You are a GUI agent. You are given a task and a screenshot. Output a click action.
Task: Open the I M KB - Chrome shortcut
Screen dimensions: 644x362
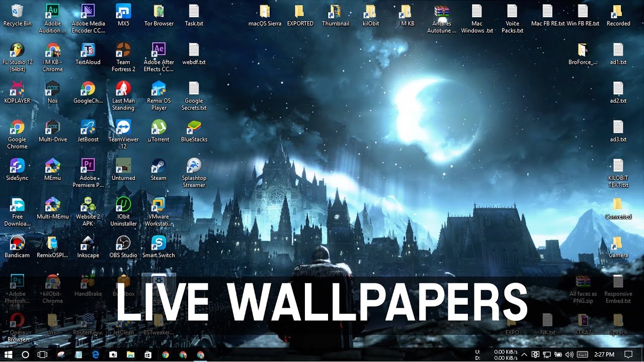click(52, 57)
